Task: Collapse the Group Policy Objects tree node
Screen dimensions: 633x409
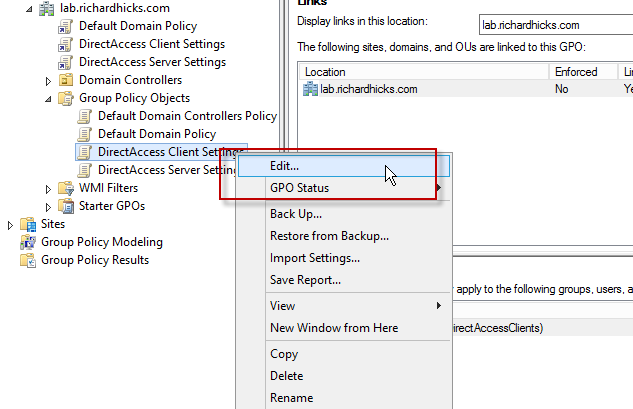Action: (48, 99)
